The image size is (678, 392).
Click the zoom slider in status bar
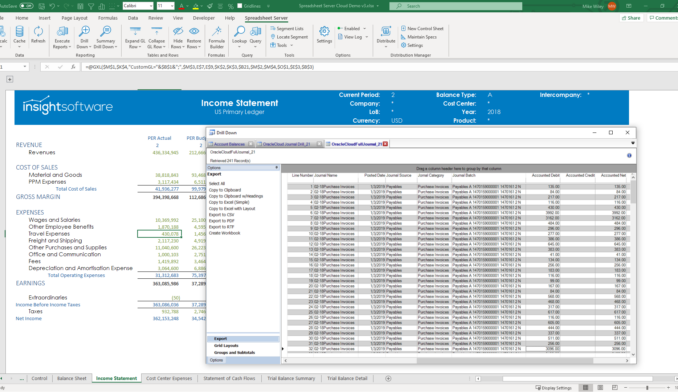point(647,388)
